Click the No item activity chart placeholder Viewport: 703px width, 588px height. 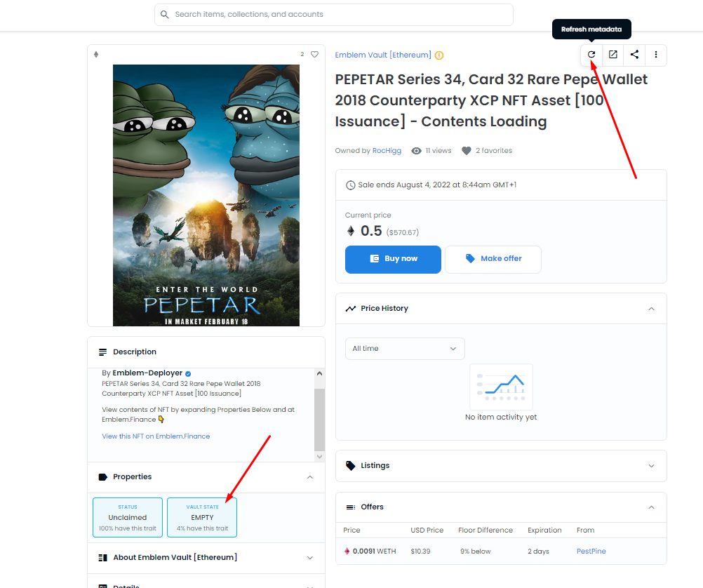[x=501, y=387]
